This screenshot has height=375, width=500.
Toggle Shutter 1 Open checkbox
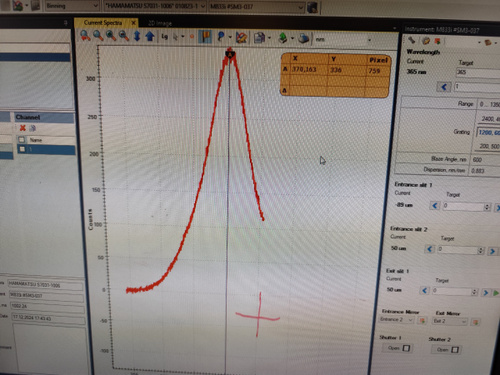[x=406, y=348]
